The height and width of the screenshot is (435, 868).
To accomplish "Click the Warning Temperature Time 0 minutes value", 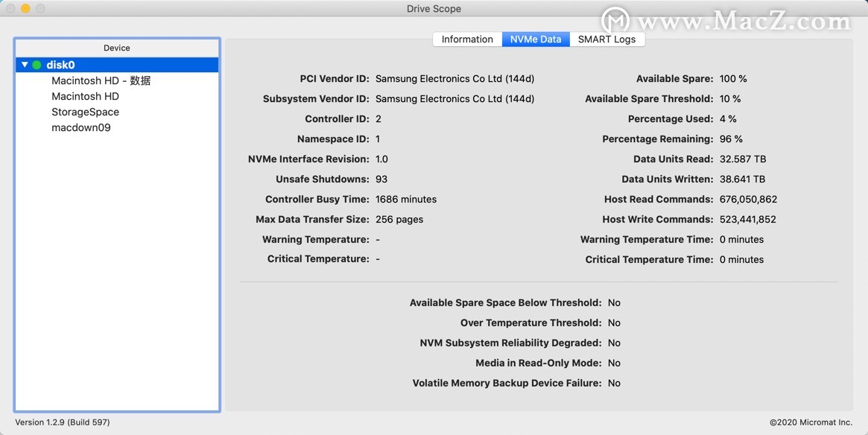I will pos(742,240).
